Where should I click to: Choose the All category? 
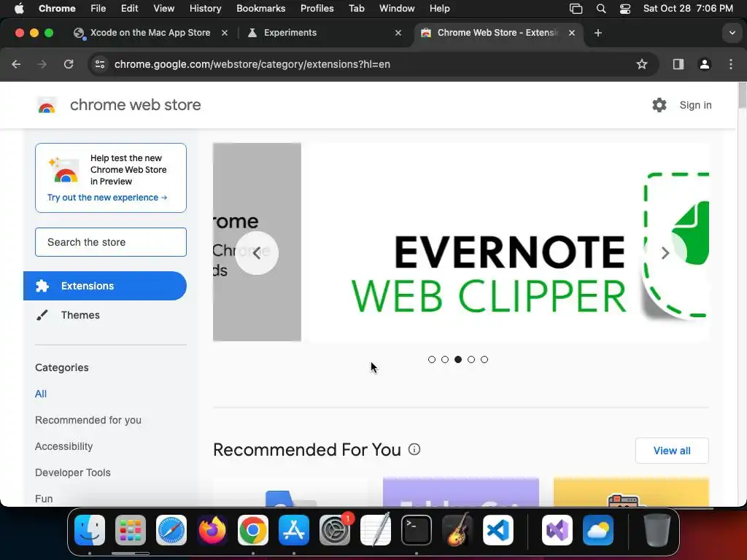41,394
